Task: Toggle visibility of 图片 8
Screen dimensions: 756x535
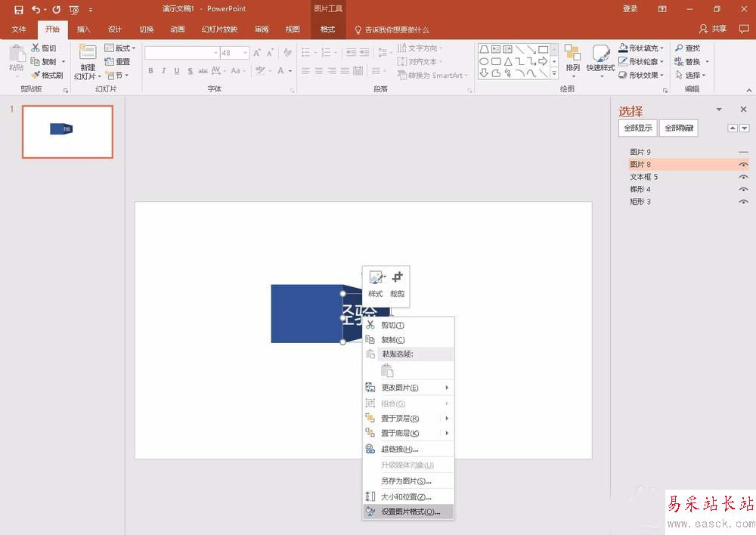Action: click(x=743, y=165)
